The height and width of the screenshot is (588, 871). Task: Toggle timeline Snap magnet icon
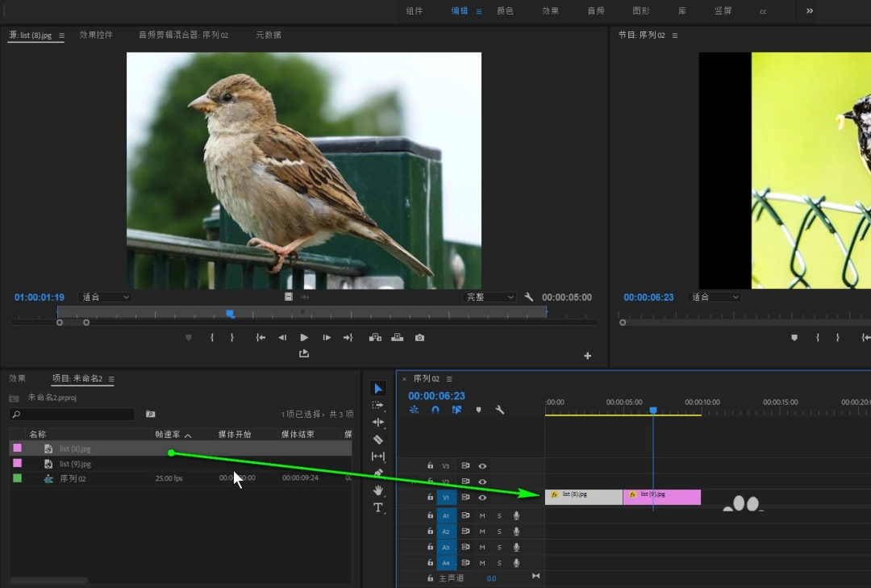(435, 410)
